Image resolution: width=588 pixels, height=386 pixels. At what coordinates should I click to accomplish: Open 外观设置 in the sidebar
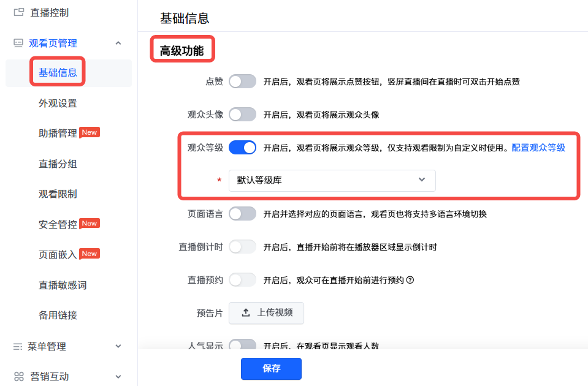58,103
